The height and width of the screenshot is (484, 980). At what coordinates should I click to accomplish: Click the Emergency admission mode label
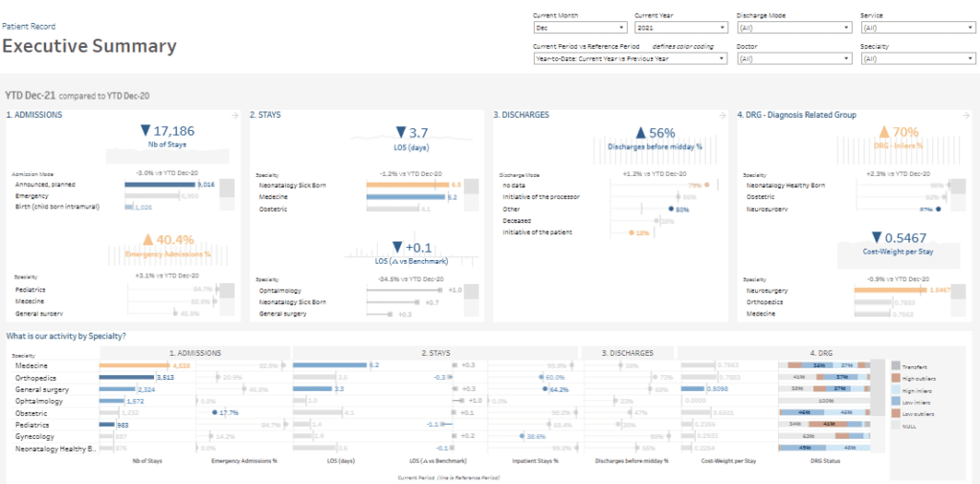32,195
